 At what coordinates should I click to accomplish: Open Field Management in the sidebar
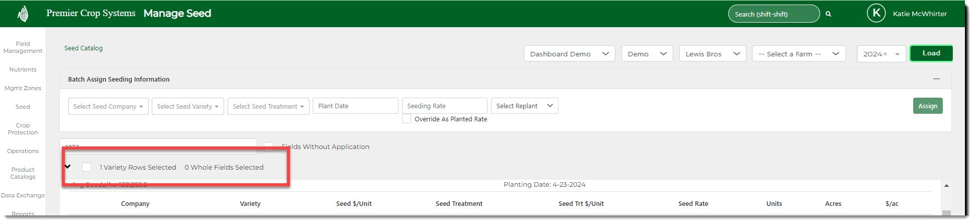pyautogui.click(x=23, y=47)
